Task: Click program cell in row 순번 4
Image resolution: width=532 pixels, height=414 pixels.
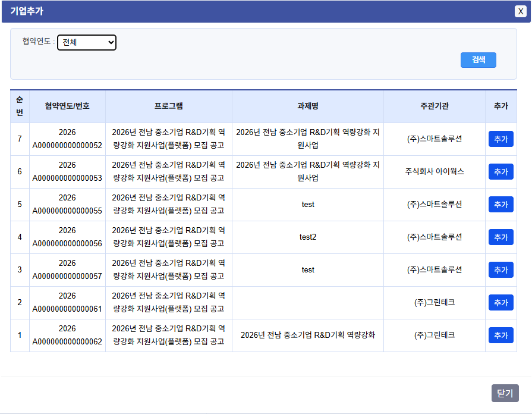Action: tap(169, 237)
